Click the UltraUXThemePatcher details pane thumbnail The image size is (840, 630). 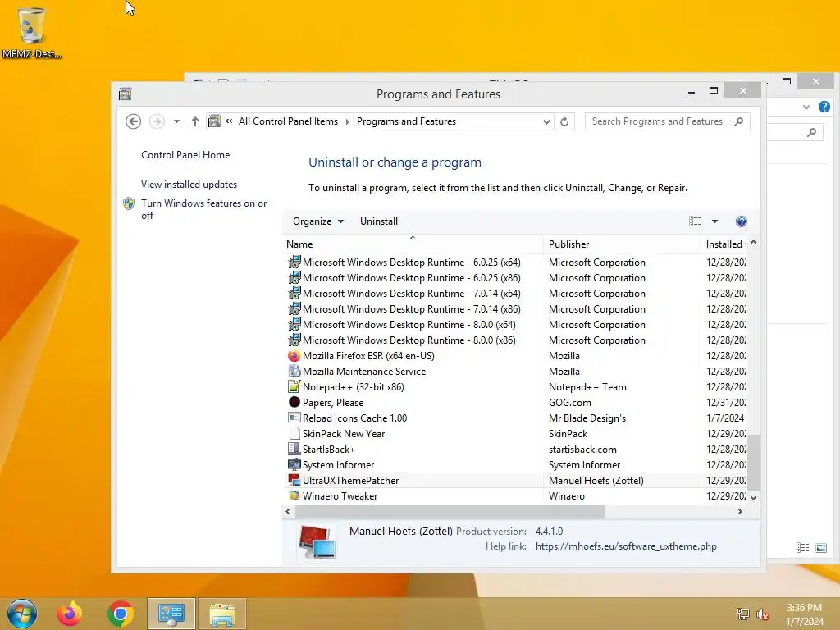317,541
